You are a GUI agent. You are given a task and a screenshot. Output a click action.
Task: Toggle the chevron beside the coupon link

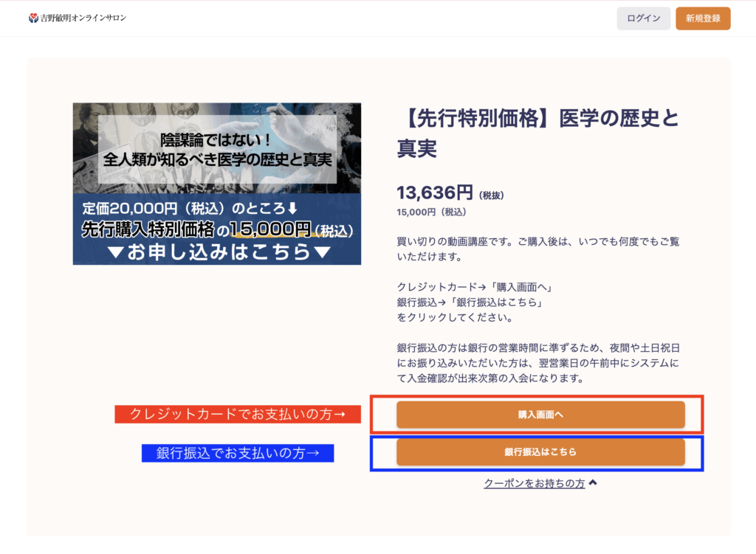[593, 483]
